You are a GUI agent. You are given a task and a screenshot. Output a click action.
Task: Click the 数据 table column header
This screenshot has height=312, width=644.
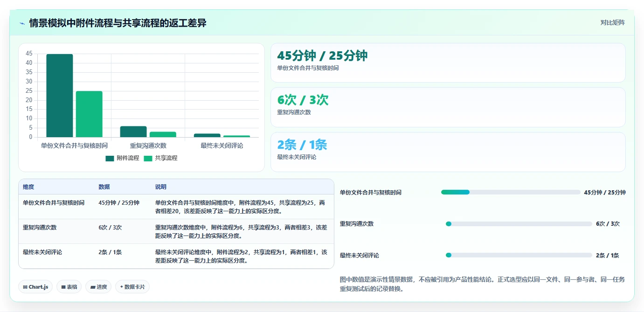click(104, 187)
